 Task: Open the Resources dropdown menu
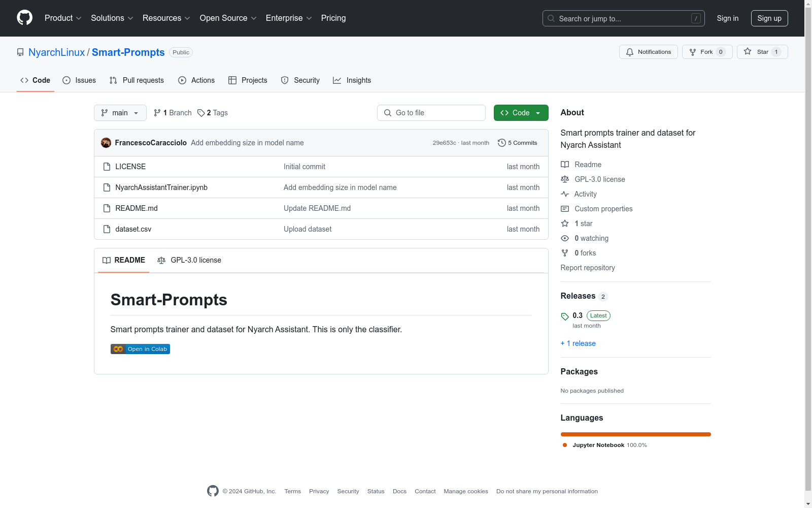[166, 18]
